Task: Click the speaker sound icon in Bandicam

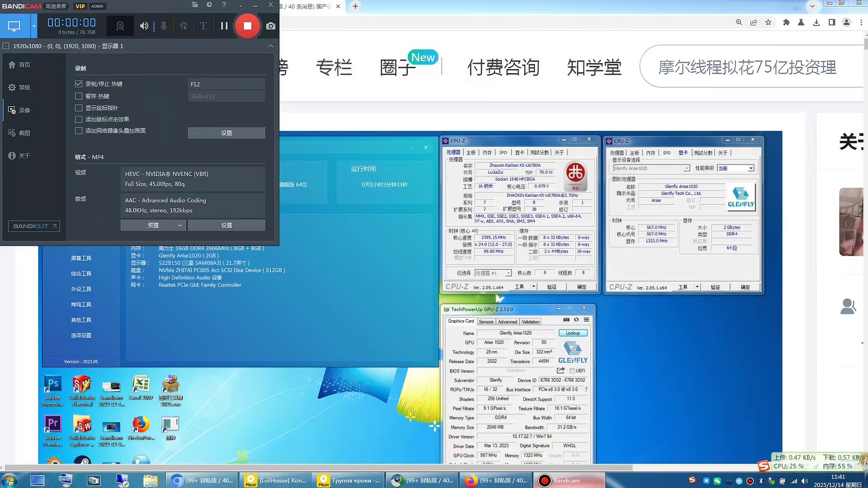Action: (144, 26)
